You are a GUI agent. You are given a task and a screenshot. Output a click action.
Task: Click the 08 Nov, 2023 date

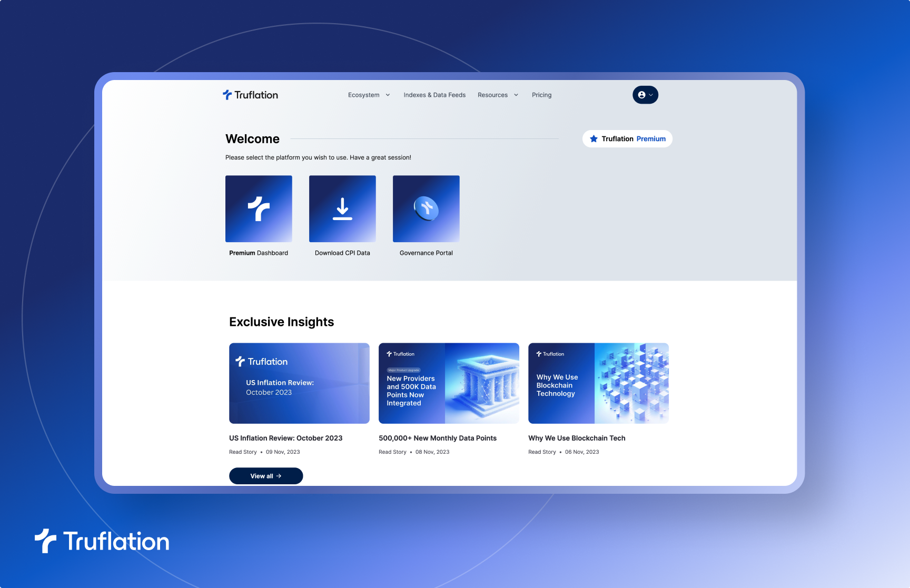(432, 452)
